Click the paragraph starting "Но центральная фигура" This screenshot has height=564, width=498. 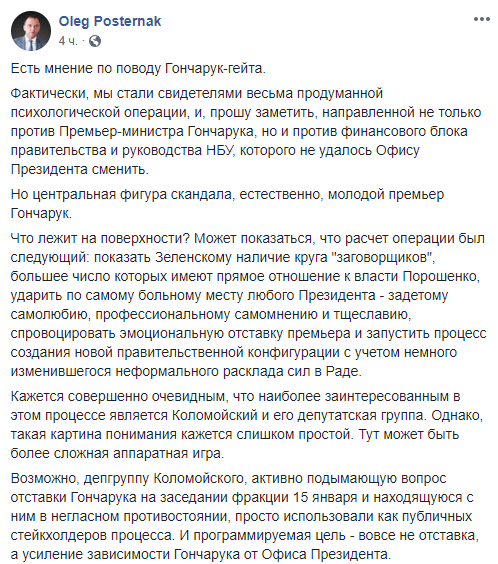click(227, 204)
